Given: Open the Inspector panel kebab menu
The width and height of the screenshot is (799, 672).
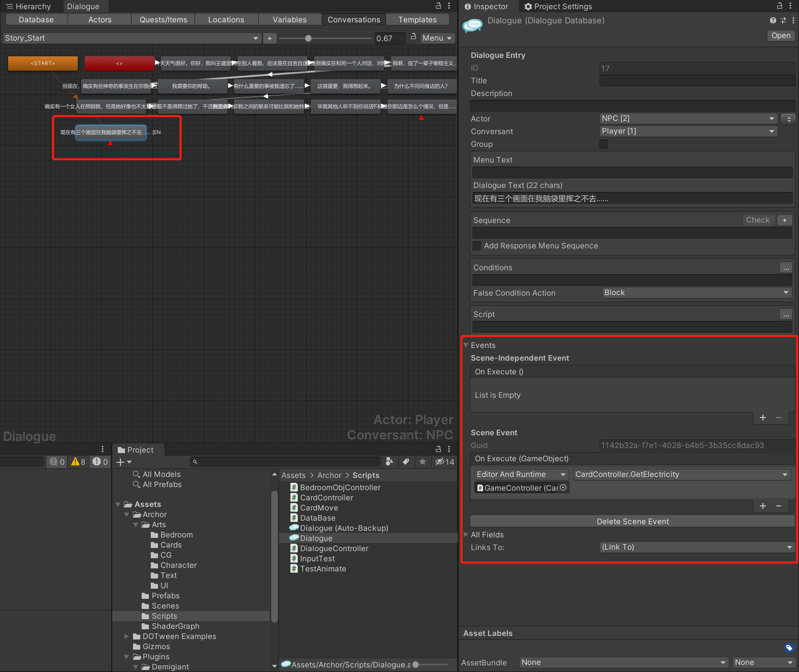Looking at the screenshot, I should click(x=790, y=6).
